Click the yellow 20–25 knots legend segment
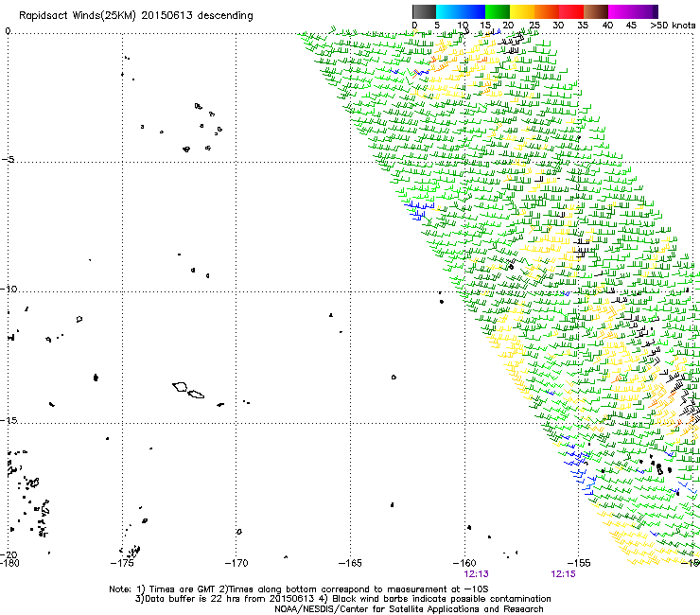This screenshot has height=615, width=700. click(x=522, y=11)
